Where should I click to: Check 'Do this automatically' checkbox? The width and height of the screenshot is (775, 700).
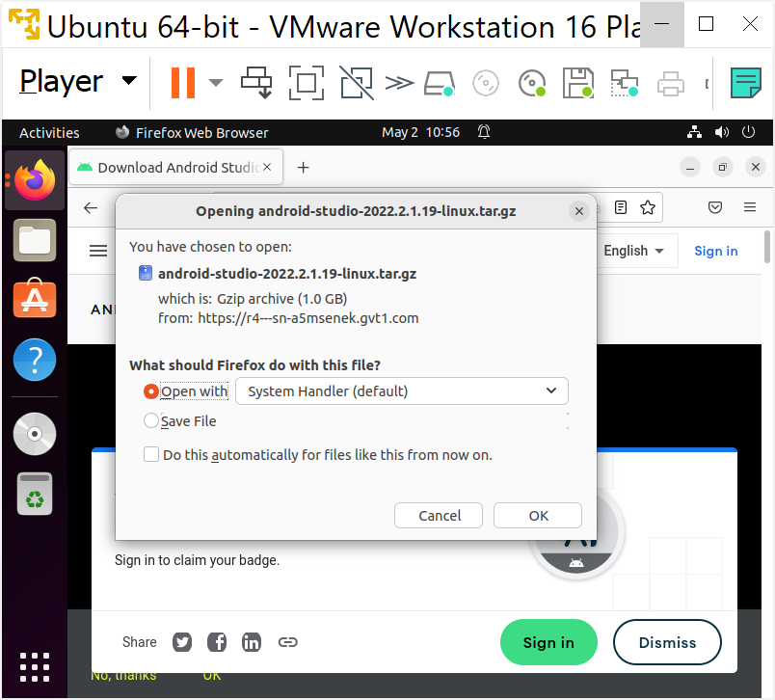click(x=151, y=455)
